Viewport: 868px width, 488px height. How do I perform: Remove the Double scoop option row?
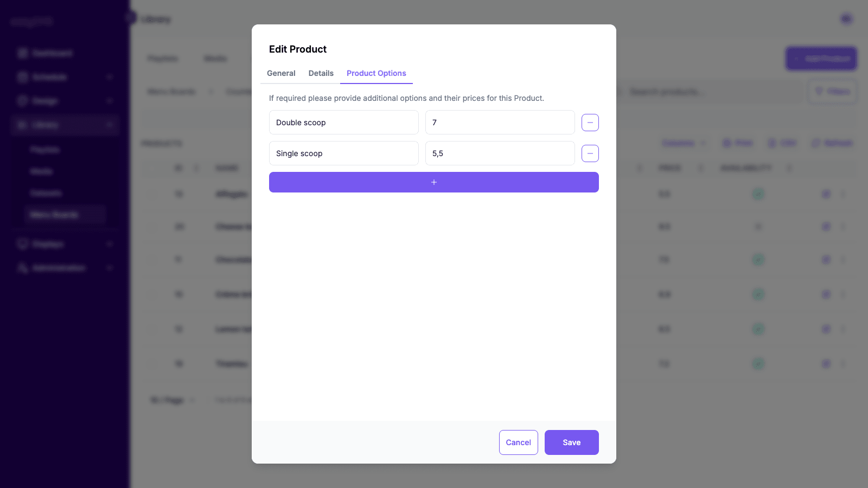click(590, 123)
